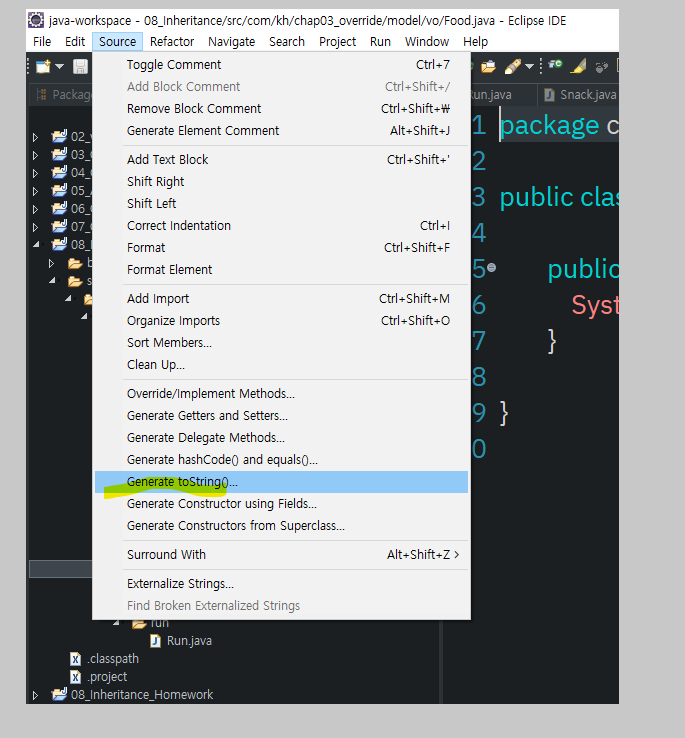Open the File menu
685x738 pixels.
pos(42,41)
